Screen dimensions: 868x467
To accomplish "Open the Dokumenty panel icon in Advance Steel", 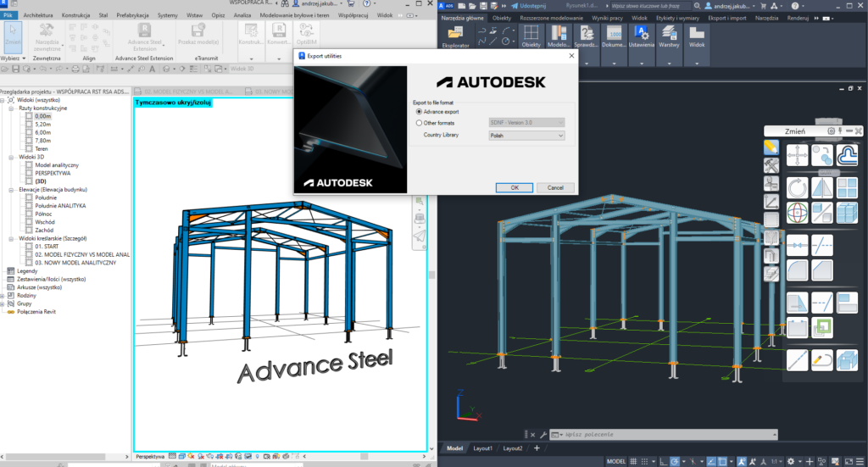I will tap(614, 36).
